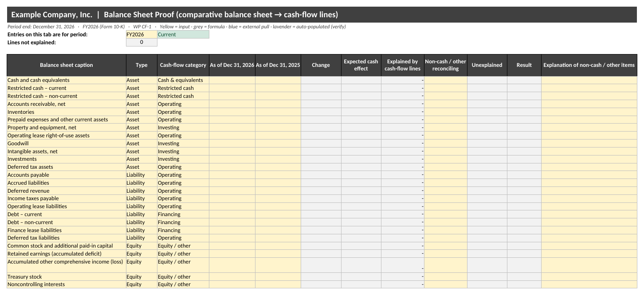Select the Deferred tax liabilities caption
This screenshot has width=644, height=295.
(x=67, y=238)
